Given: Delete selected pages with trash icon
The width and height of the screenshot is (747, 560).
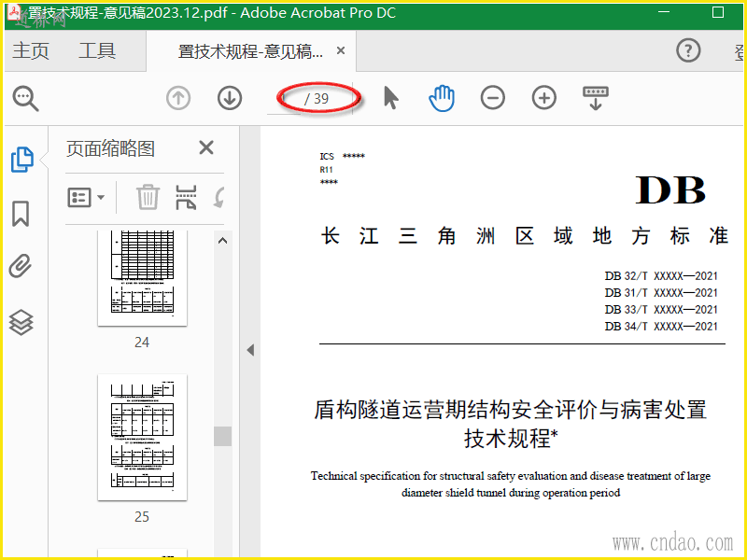Looking at the screenshot, I should pos(148,197).
